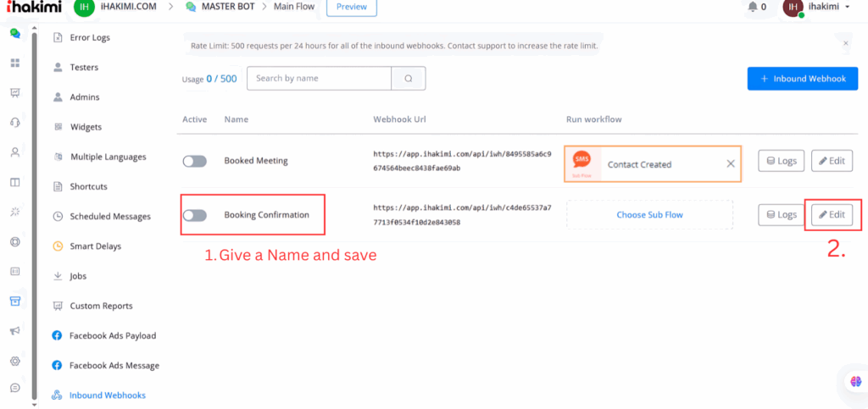Open the Smart Delays menu item
868x409 pixels.
coord(95,246)
